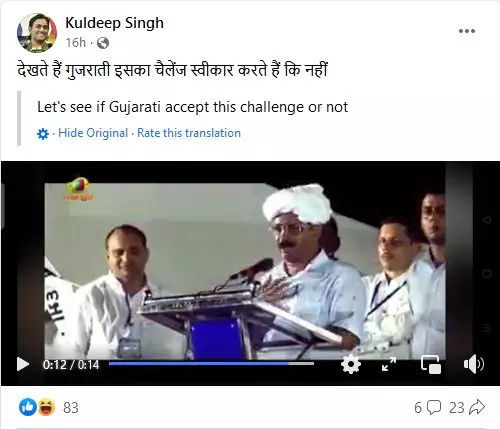Open Kuldeep Singh's profile name link
Image resolution: width=500 pixels, height=429 pixels.
click(114, 23)
